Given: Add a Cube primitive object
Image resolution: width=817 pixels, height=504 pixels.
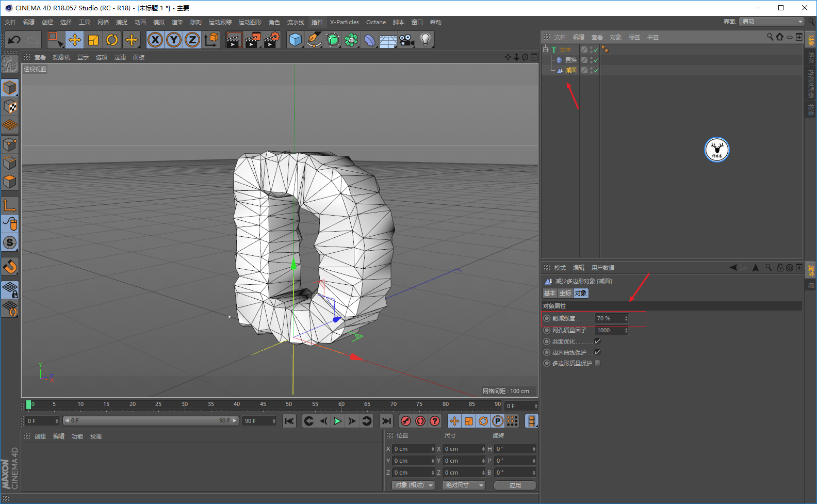Looking at the screenshot, I should [x=295, y=40].
